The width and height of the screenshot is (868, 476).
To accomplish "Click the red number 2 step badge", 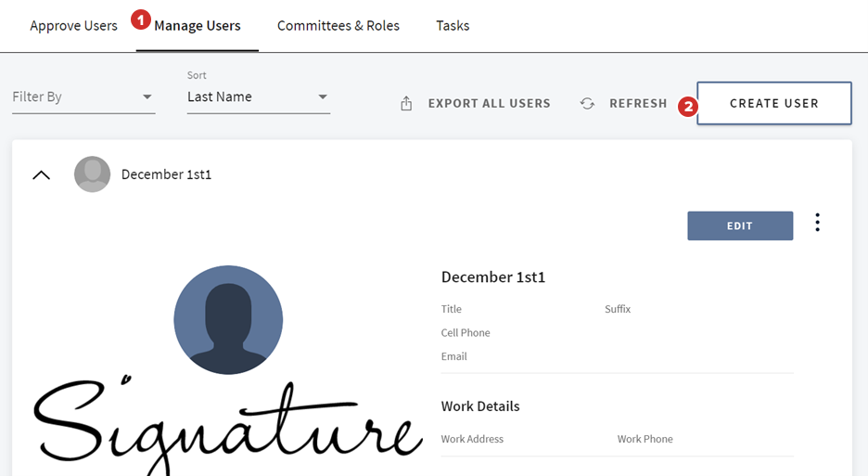I will (687, 106).
